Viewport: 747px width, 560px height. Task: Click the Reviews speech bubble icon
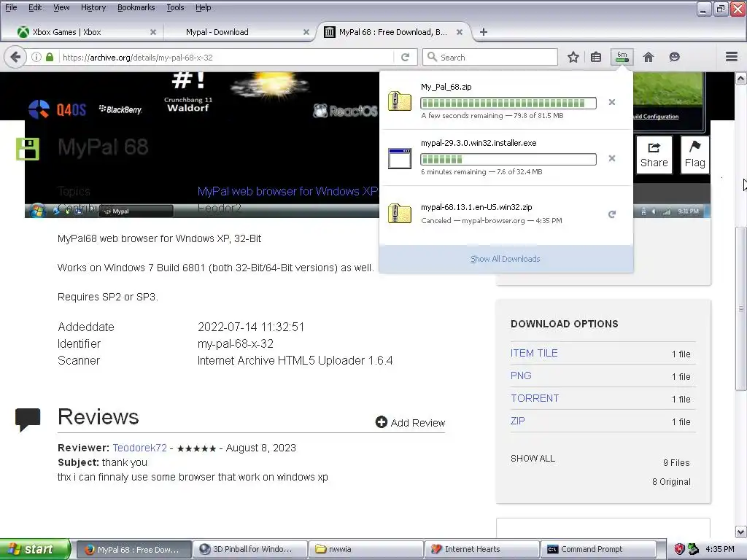[28, 419]
